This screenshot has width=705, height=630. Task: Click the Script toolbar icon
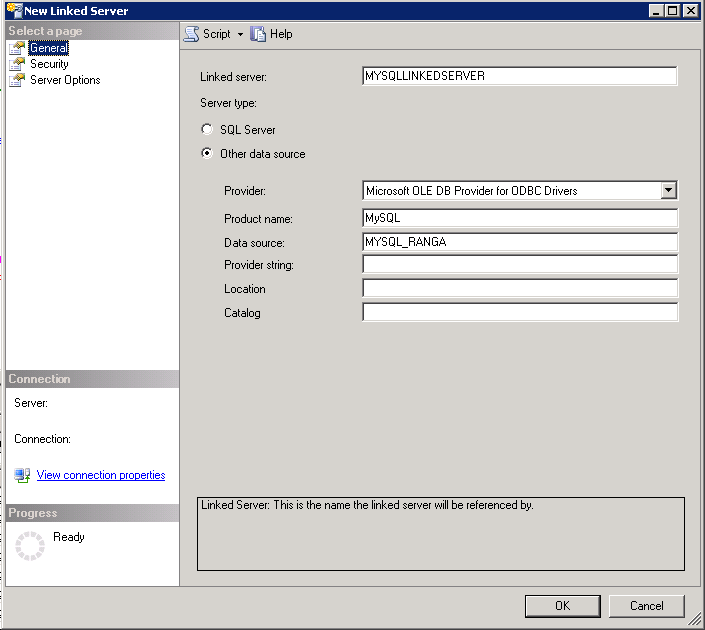pyautogui.click(x=191, y=34)
